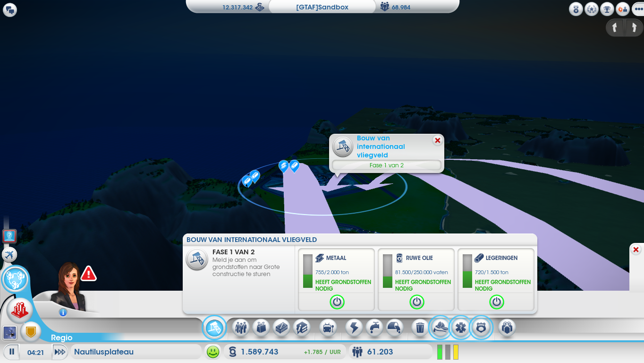Open the unknown player portrait icon

9,236
